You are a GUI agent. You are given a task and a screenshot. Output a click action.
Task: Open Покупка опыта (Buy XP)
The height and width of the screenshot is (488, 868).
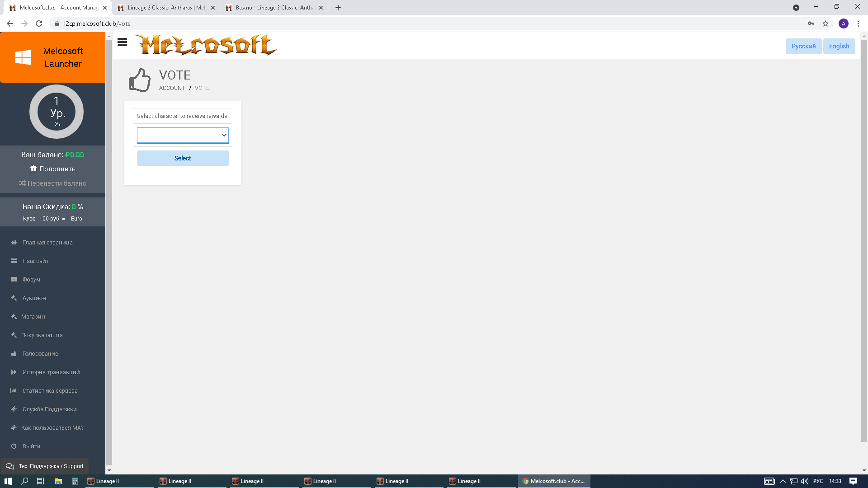[x=42, y=335]
